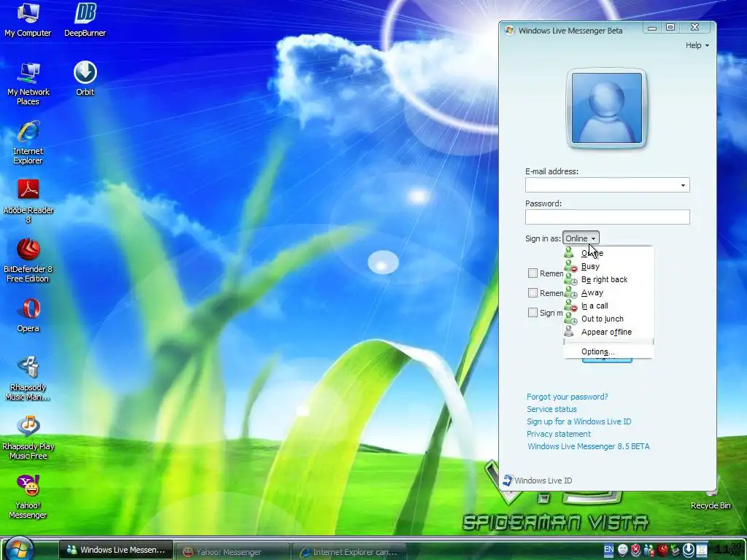This screenshot has height=560, width=747.
Task: Set status to Busy
Action: pos(608,266)
